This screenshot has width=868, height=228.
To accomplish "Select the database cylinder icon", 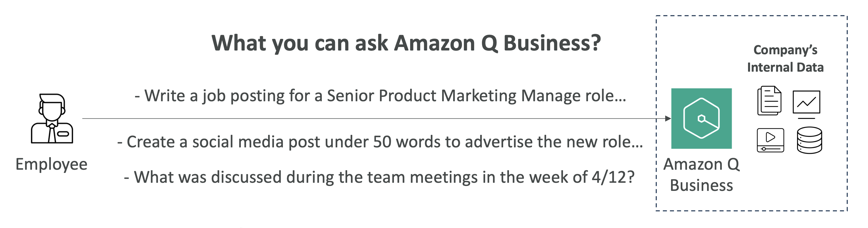I will (809, 140).
